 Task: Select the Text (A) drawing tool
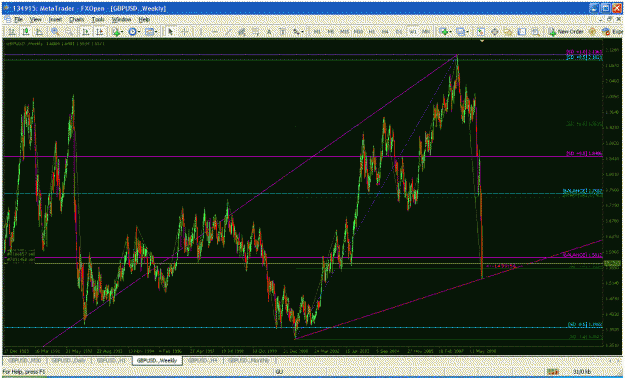click(x=269, y=32)
